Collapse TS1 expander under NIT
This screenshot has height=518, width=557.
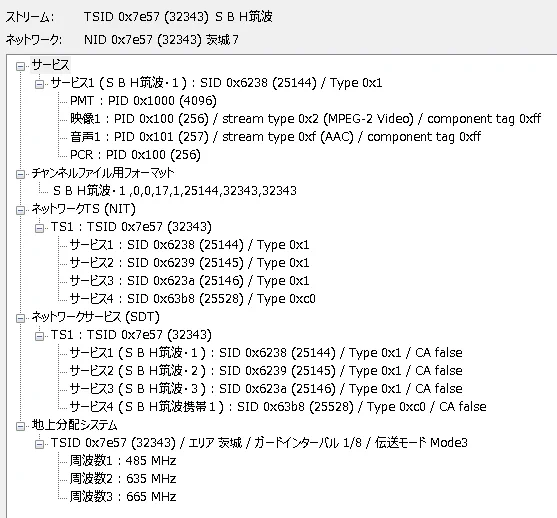pos(39,228)
